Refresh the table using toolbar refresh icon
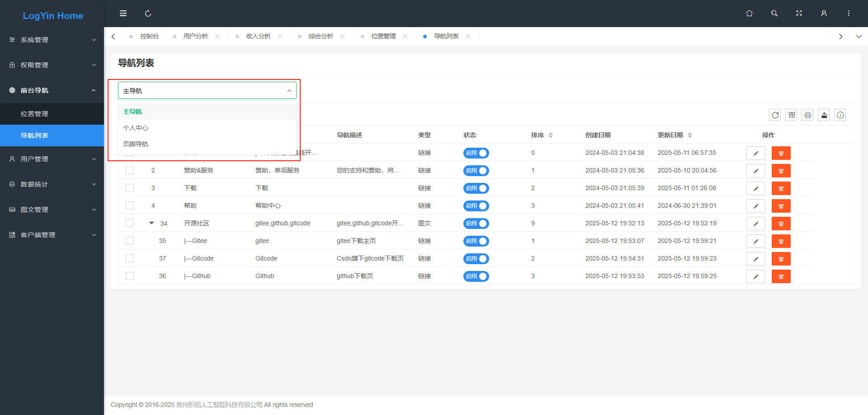The width and height of the screenshot is (868, 415). click(x=775, y=115)
